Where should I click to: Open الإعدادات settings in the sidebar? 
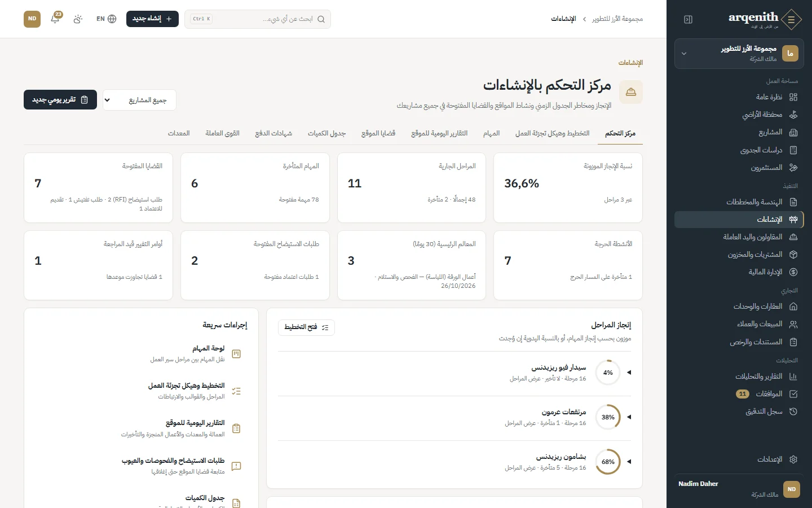coord(739,459)
